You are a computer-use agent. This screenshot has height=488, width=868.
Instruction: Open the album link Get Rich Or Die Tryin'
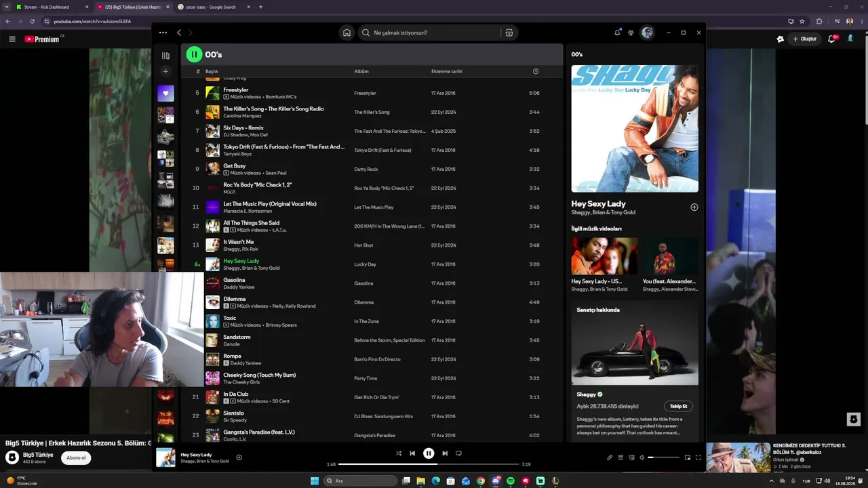[376, 397]
